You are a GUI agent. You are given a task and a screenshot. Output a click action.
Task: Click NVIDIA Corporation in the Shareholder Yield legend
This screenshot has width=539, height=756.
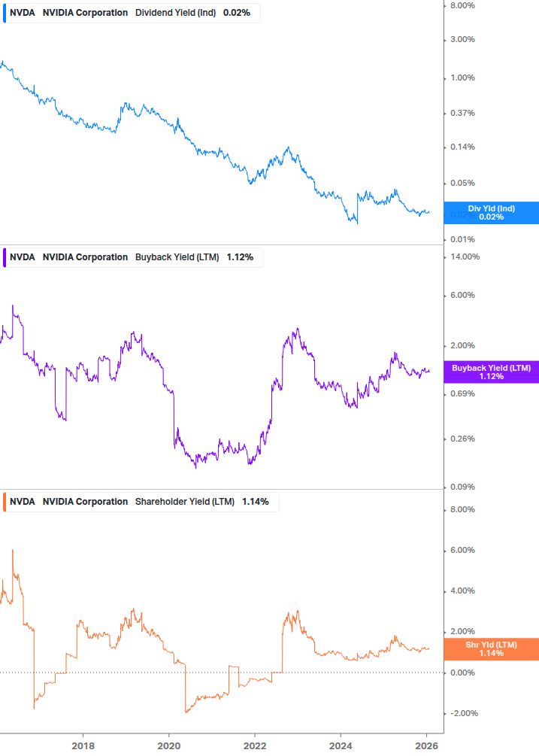85,502
